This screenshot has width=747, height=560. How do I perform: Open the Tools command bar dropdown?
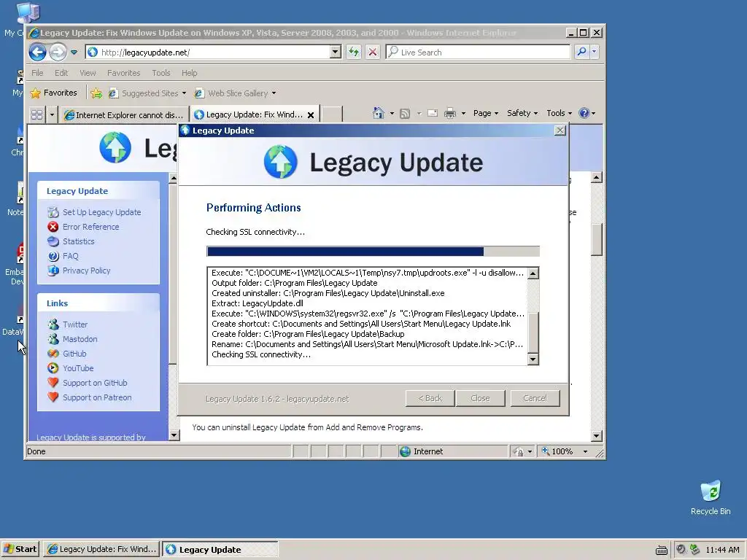click(559, 113)
